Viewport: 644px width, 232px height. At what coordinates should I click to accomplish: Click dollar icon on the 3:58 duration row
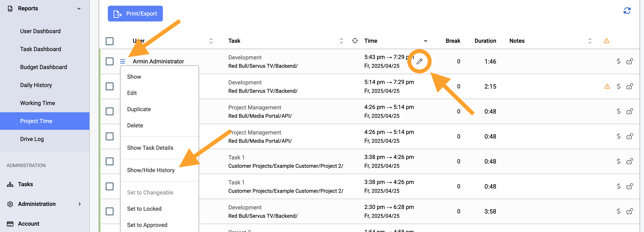pyautogui.click(x=618, y=211)
